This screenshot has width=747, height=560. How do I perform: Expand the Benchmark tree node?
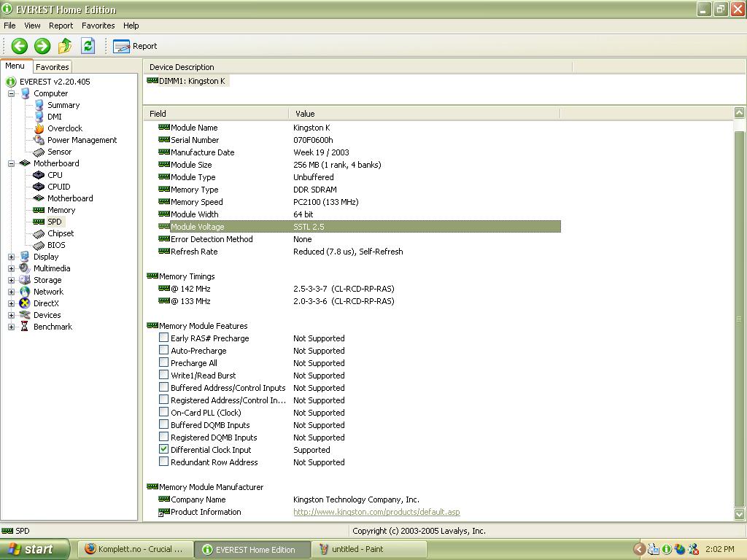click(12, 327)
